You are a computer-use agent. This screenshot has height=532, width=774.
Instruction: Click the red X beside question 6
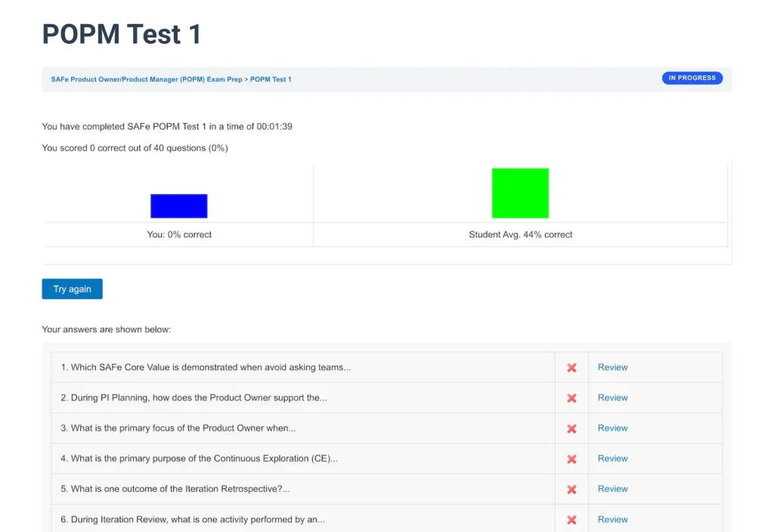coord(571,519)
